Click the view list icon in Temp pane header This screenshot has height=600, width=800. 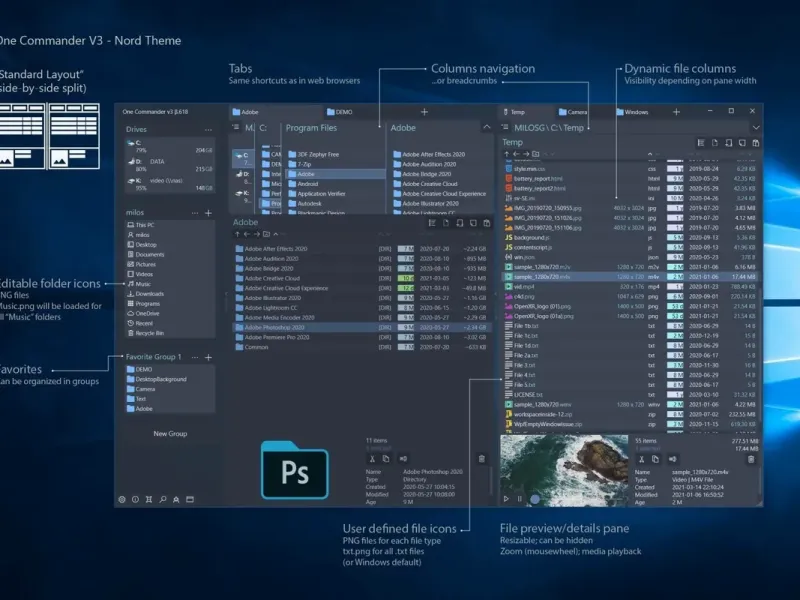[701, 143]
